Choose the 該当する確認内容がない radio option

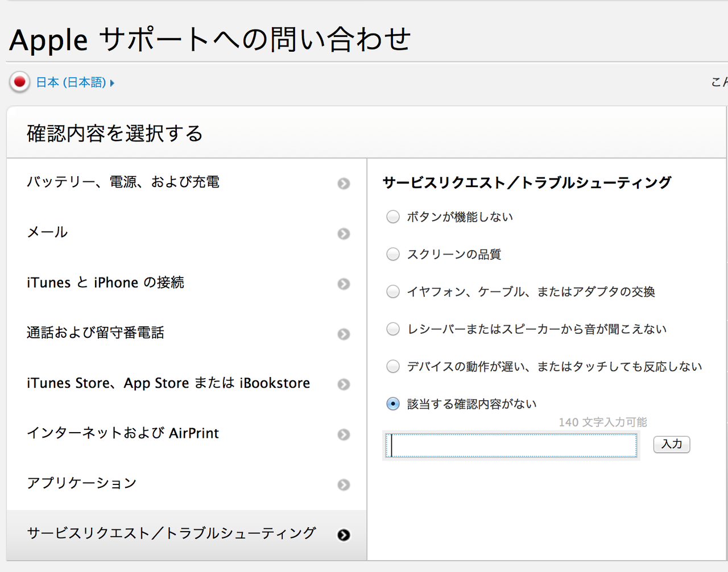tap(393, 404)
